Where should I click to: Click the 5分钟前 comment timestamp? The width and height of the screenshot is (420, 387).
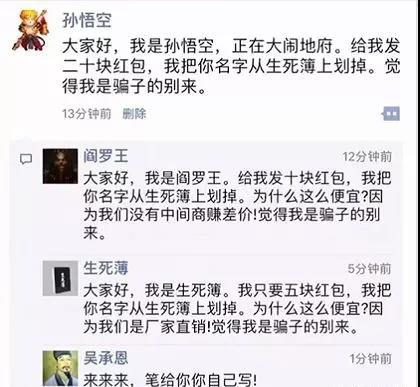point(370,269)
